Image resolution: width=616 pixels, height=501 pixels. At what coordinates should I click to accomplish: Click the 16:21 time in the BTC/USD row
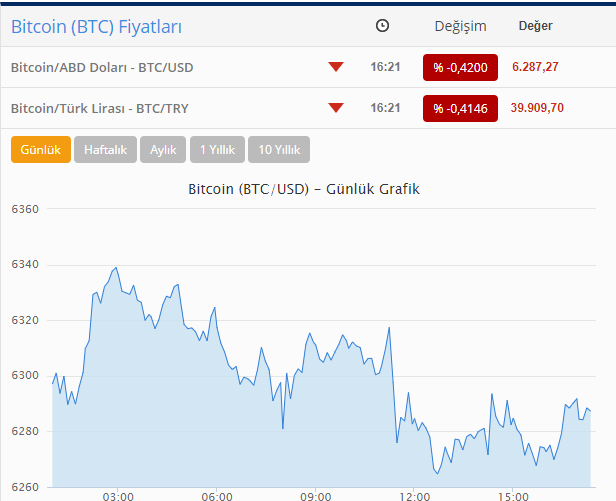[x=385, y=67]
